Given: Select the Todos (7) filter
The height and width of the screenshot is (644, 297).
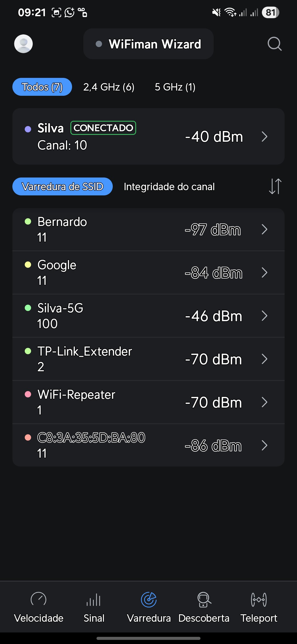Looking at the screenshot, I should tap(42, 87).
